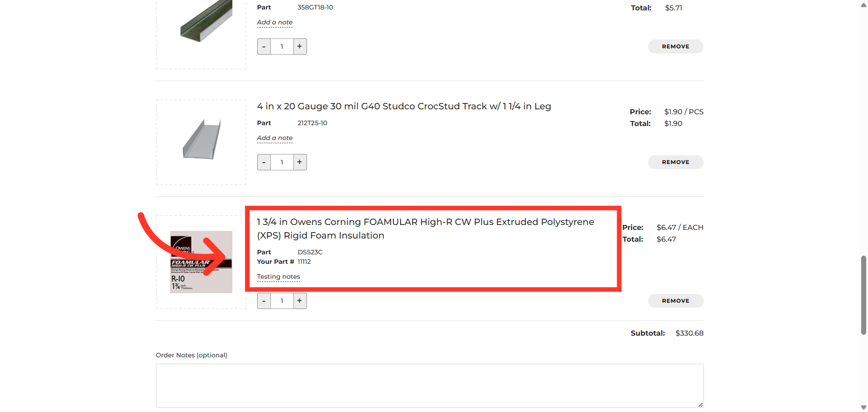The height and width of the screenshot is (412, 868).
Task: Edit the 'Testing notes' note
Action: [278, 276]
